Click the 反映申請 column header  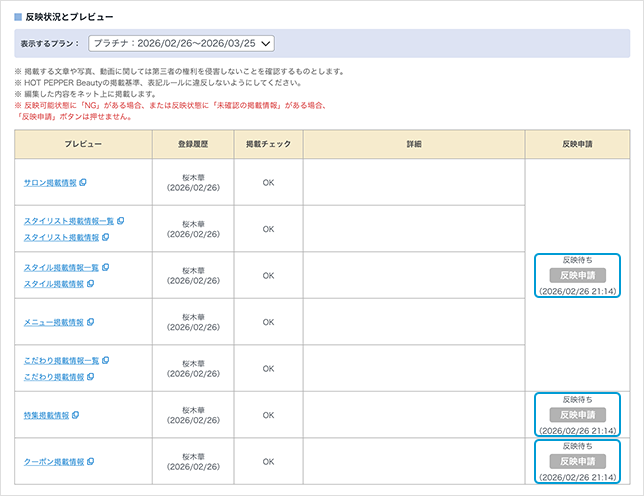coord(577,144)
